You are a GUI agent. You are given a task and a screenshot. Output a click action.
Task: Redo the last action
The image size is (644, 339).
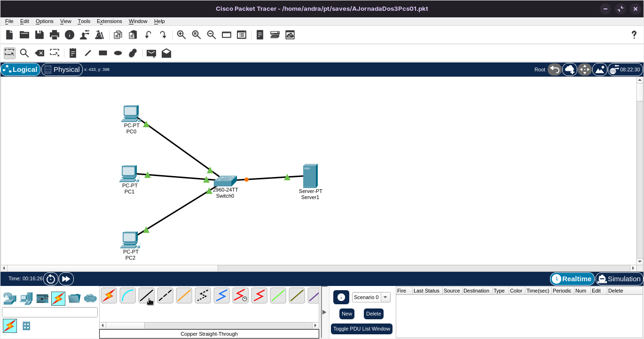coord(163,35)
